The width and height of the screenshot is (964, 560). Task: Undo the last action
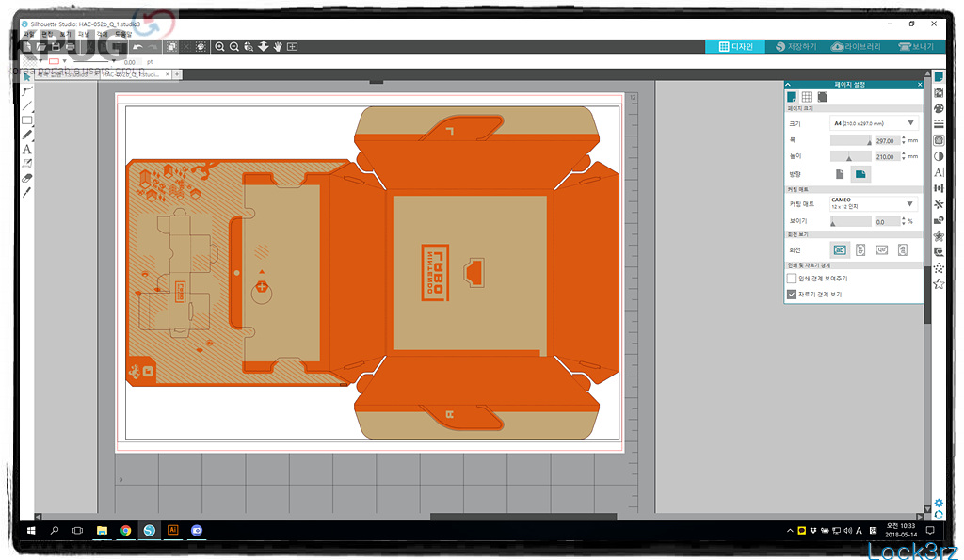pos(137,47)
